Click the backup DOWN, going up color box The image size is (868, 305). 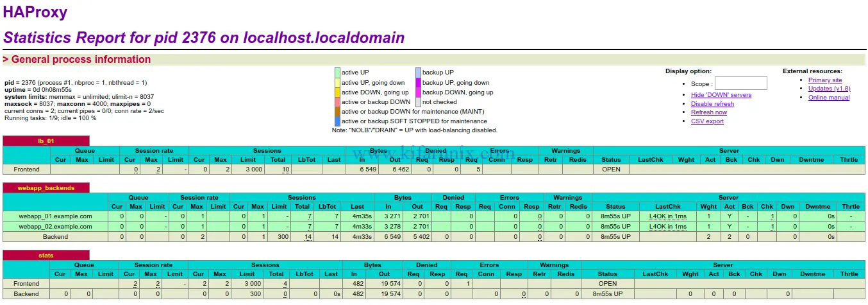(418, 92)
